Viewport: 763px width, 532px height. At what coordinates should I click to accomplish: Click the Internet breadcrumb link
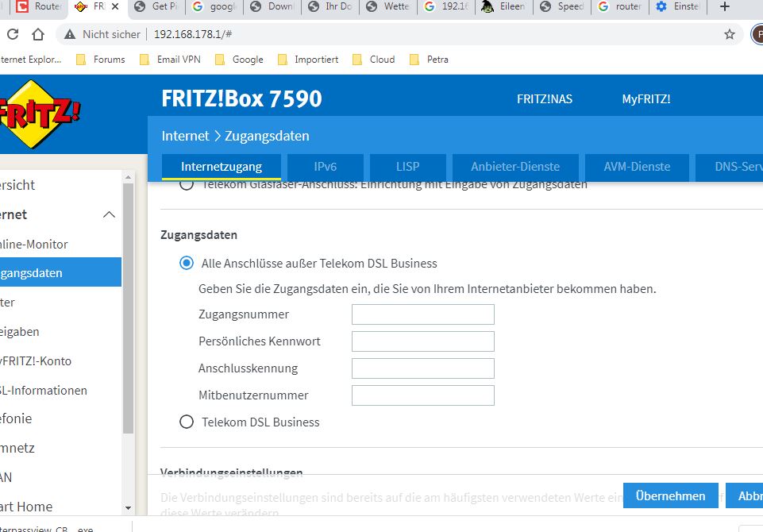[185, 136]
